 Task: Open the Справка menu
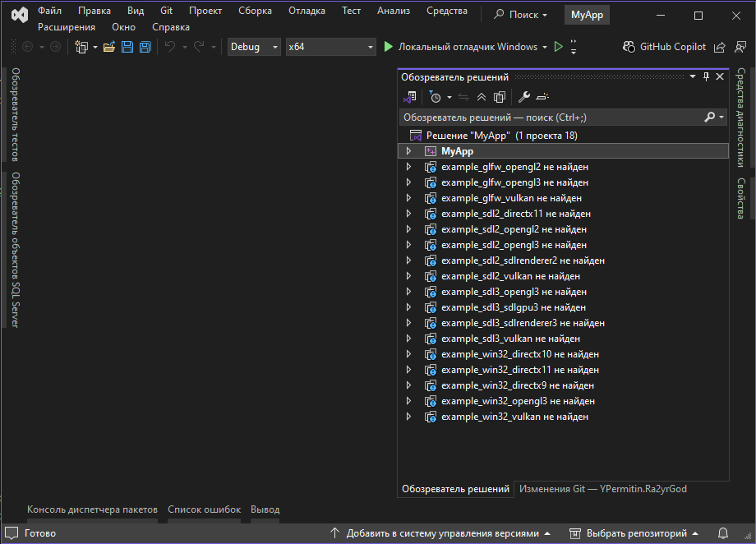point(171,27)
